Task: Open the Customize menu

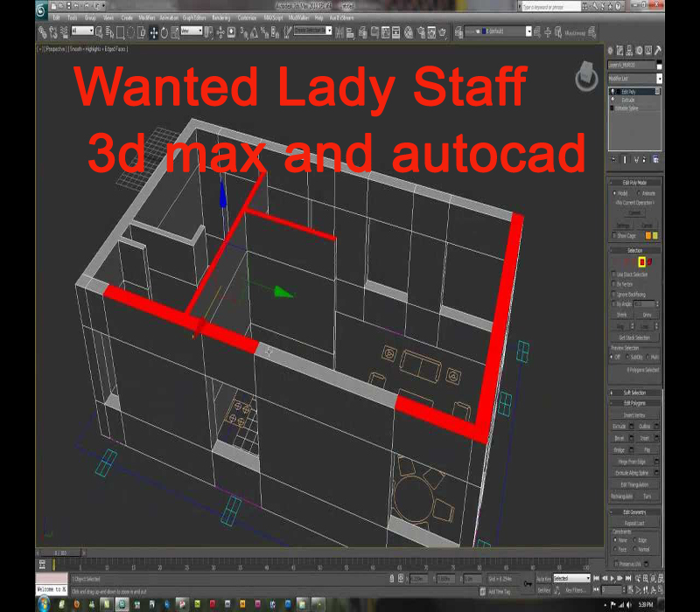Action: pyautogui.click(x=247, y=17)
